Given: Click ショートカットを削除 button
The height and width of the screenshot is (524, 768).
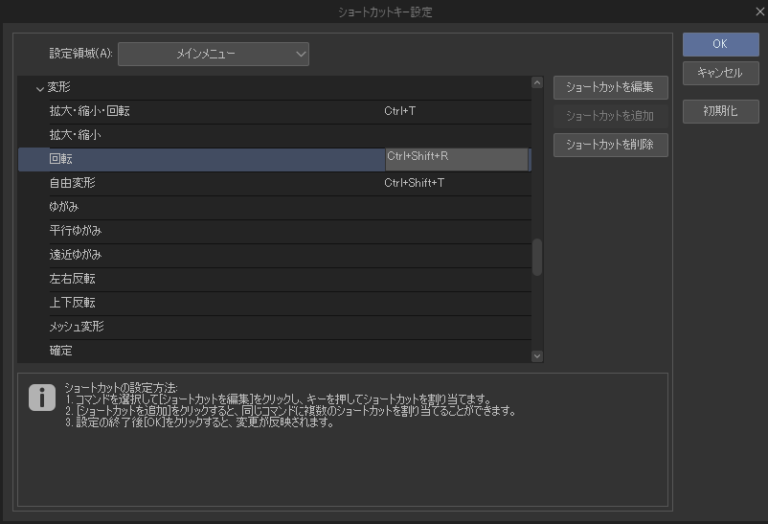Looking at the screenshot, I should [x=610, y=145].
